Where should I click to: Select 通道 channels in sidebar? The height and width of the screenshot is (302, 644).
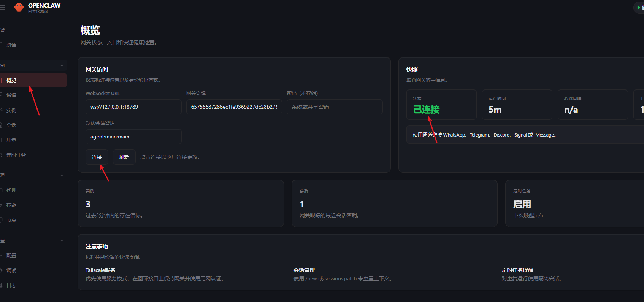coord(11,95)
